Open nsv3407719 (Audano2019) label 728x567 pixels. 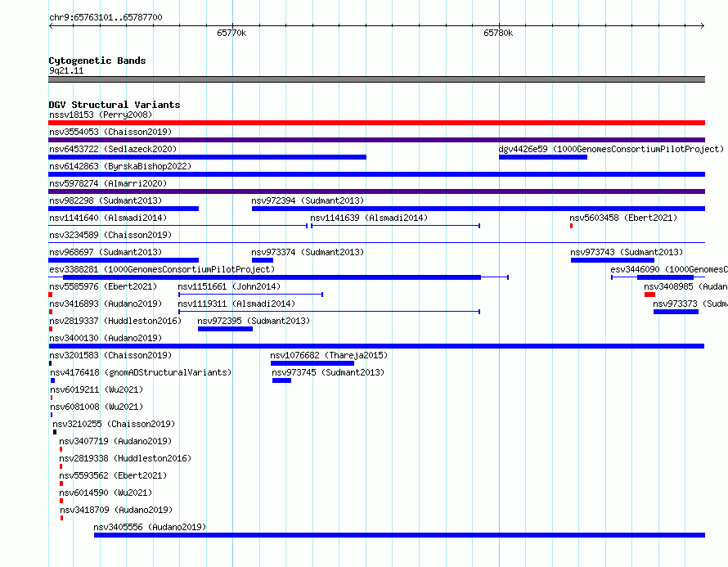[x=115, y=441]
